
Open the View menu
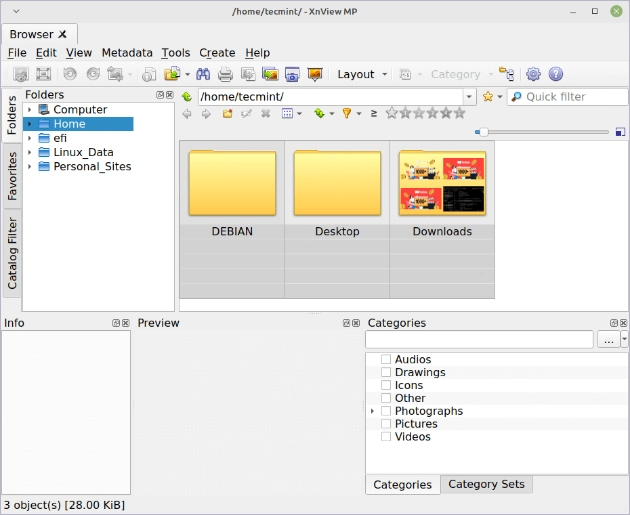tap(79, 53)
